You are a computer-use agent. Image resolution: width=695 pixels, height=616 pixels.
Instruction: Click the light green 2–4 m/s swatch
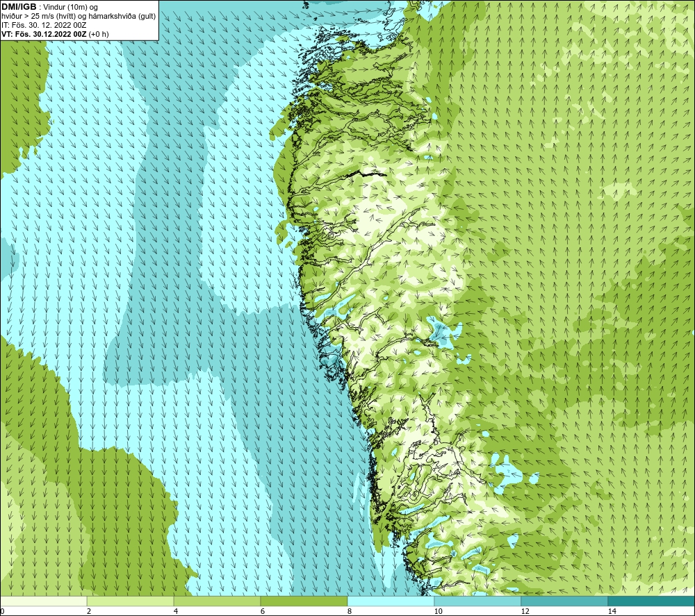[131, 601]
